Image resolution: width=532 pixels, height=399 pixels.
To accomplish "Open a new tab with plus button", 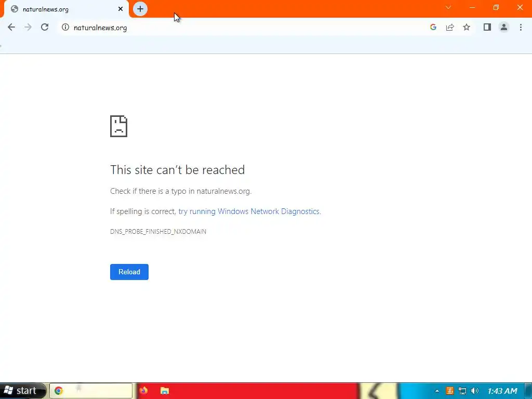I will (x=140, y=9).
